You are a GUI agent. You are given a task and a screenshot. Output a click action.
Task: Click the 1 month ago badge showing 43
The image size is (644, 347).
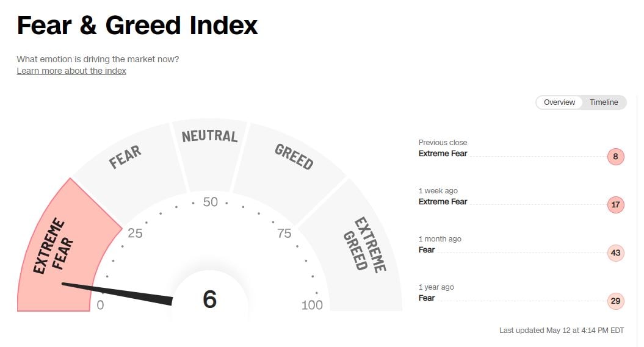615,253
